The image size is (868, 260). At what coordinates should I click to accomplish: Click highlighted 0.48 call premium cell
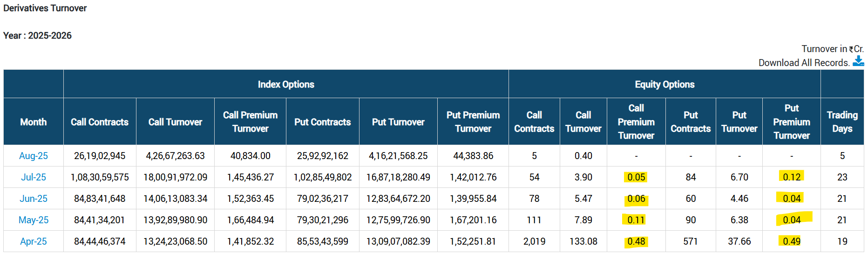click(636, 241)
